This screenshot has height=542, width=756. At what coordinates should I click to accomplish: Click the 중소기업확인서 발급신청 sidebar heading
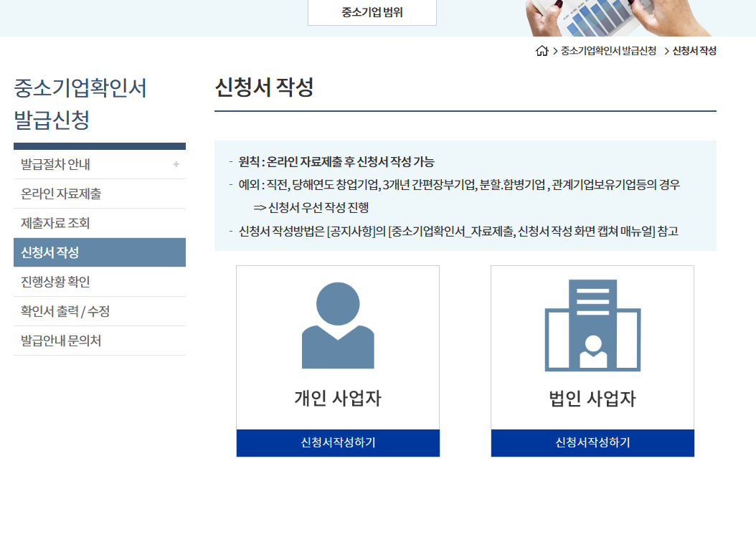point(80,103)
